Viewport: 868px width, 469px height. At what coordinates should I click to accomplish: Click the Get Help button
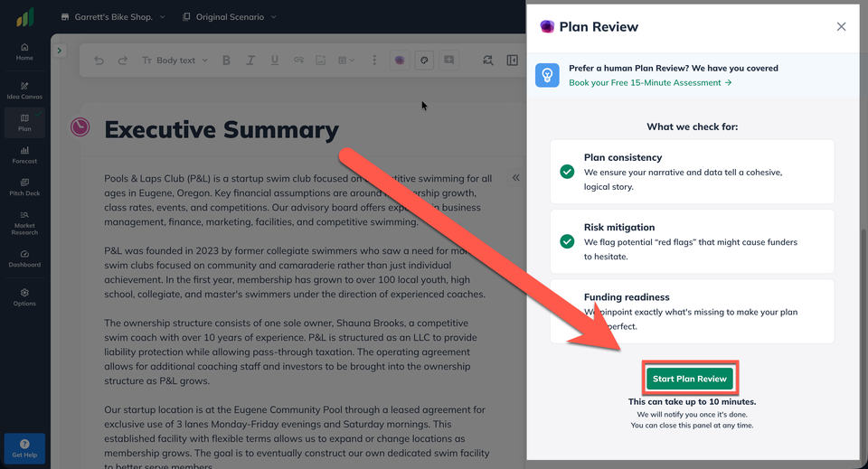24,448
